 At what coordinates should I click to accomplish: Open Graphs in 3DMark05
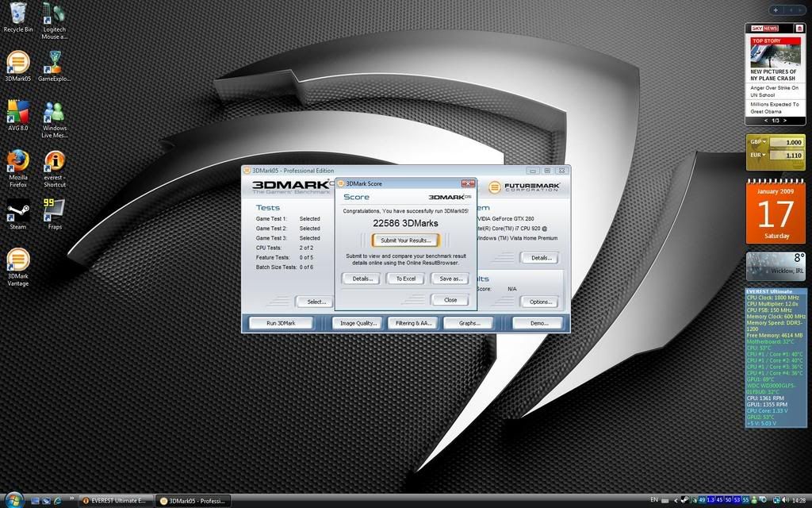coord(469,323)
